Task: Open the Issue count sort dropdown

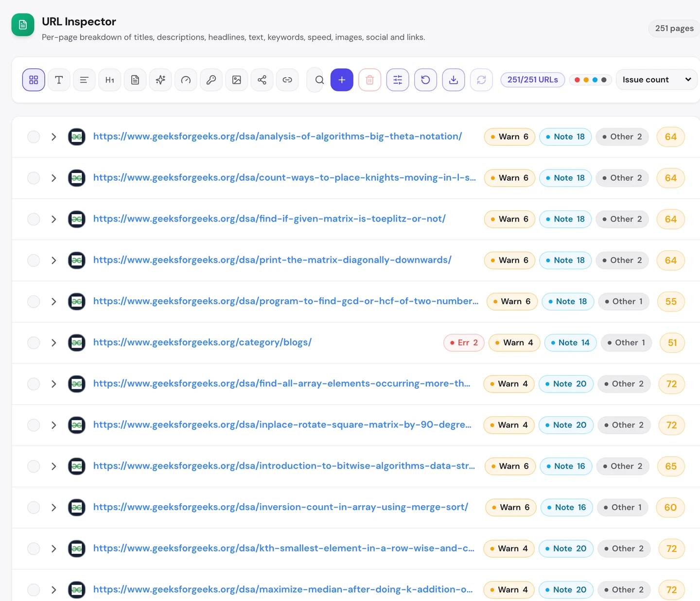Action: 656,80
